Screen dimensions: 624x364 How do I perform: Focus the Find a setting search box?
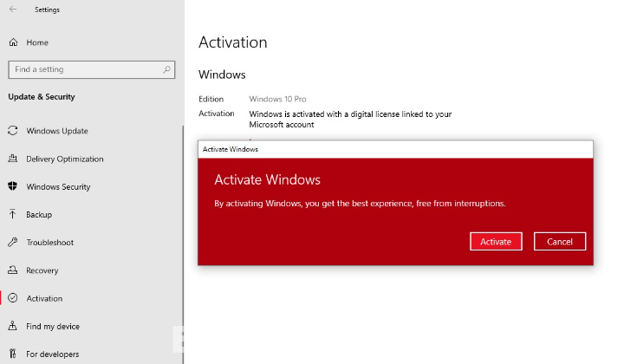[92, 69]
